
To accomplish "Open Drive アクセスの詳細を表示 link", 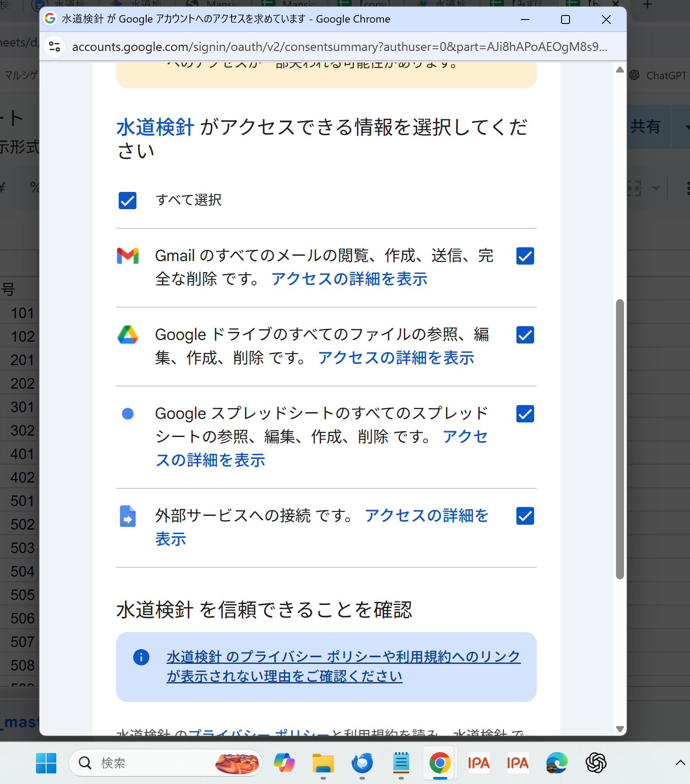I will [x=396, y=358].
